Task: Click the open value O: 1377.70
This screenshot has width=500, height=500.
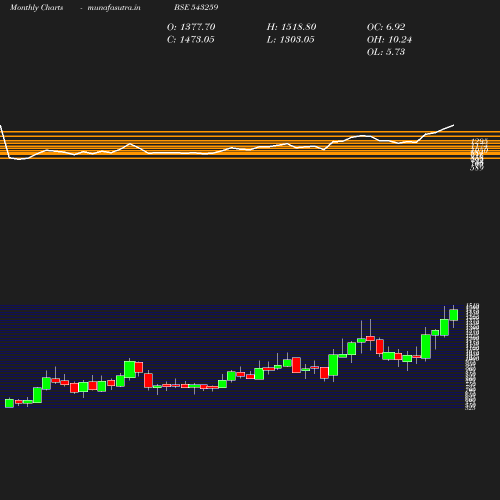Action: click(x=191, y=27)
